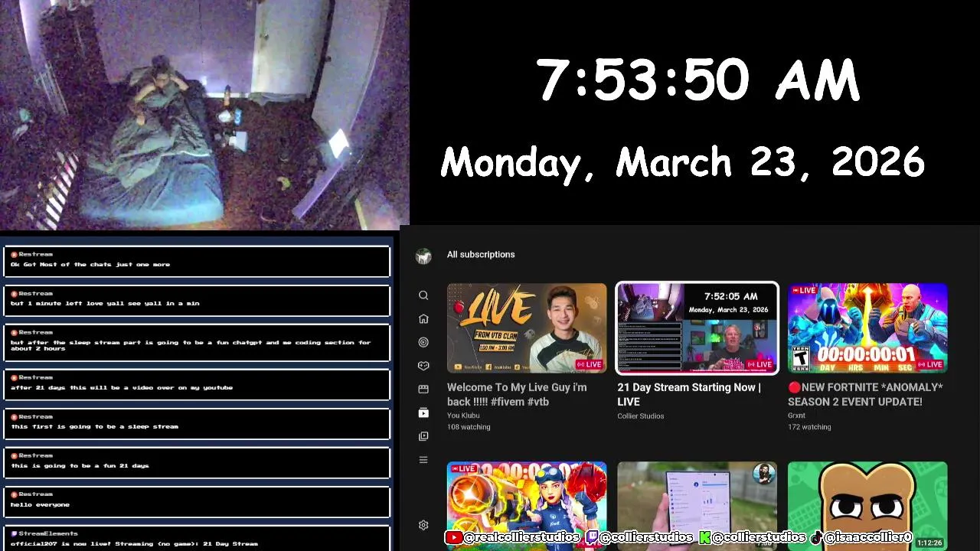Click chat message 'this first is going to be a sleep stream'
This screenshot has width=980, height=551.
pos(197,423)
